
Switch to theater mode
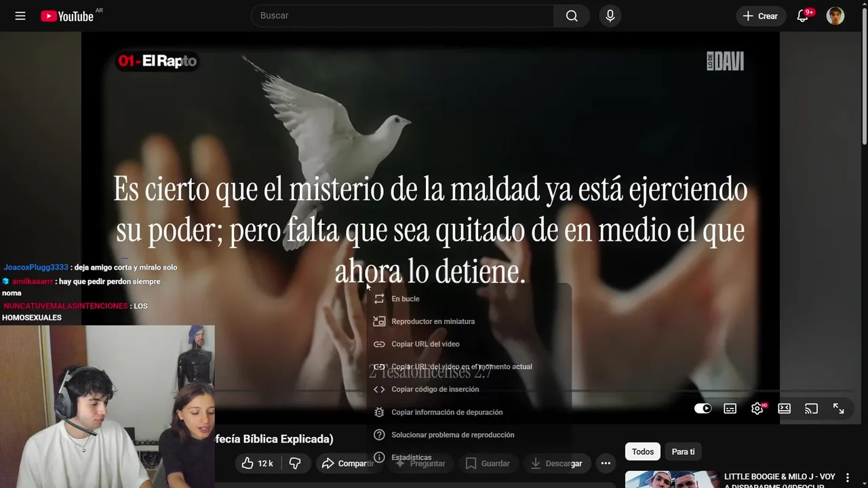784,409
